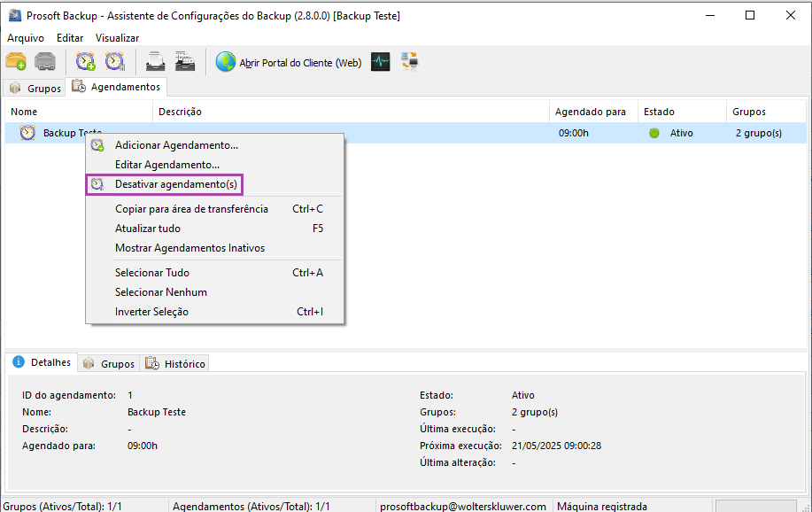Screen dimensions: 812x512
Task: Click the 2 grupo(s) cell in schedule row
Action: click(x=758, y=133)
